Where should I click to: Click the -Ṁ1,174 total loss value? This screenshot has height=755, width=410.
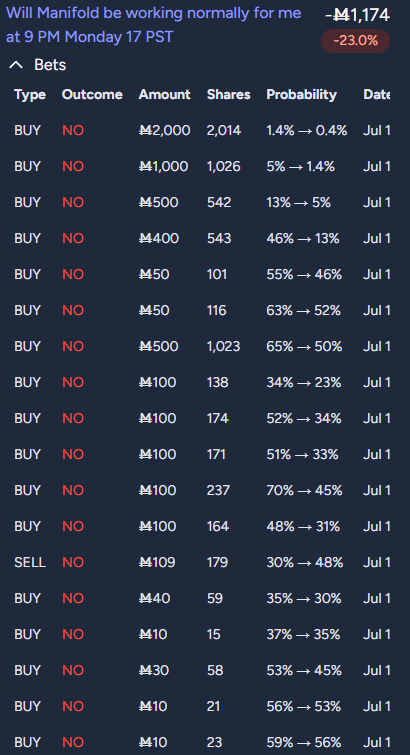357,15
